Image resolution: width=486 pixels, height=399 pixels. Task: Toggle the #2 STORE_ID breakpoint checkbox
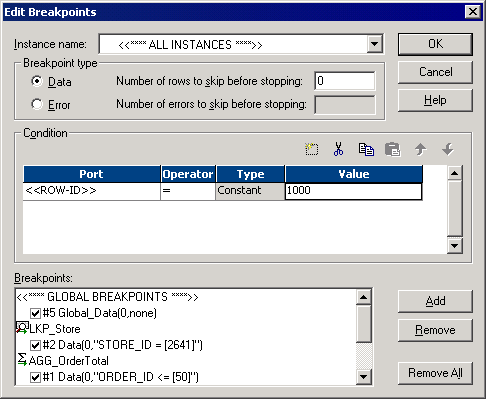coord(35,345)
